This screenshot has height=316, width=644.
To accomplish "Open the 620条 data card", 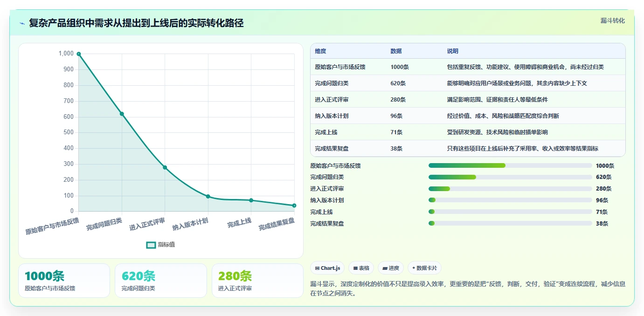I will coord(160,281).
